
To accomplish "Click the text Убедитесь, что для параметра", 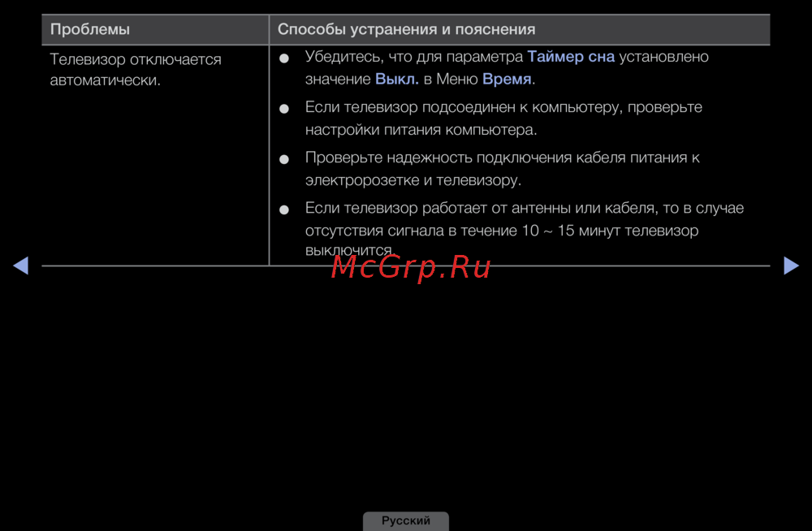I will (414, 57).
